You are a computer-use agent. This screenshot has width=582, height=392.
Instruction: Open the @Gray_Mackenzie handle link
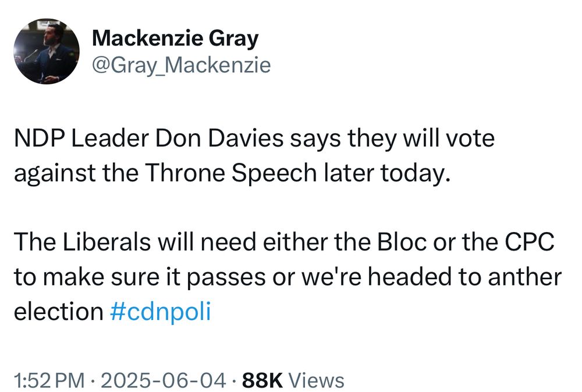181,65
